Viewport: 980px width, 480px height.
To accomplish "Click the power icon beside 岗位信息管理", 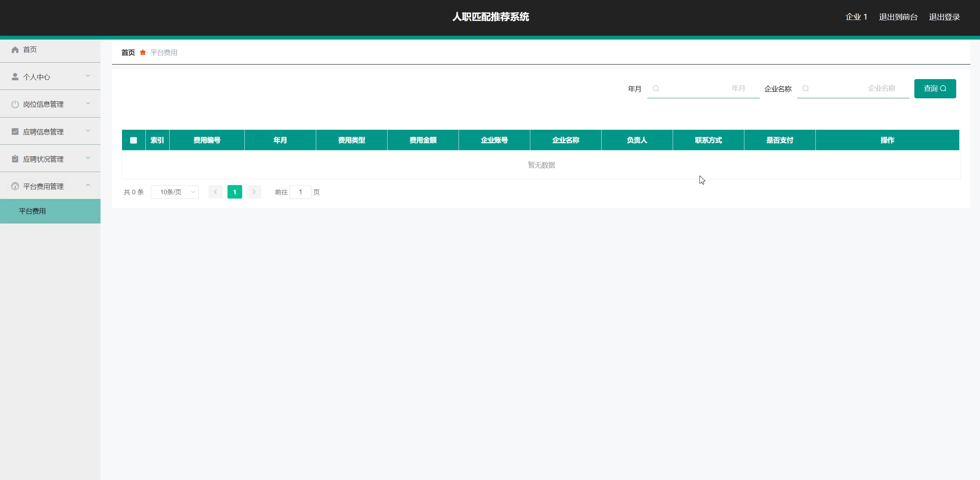I will pyautogui.click(x=15, y=104).
